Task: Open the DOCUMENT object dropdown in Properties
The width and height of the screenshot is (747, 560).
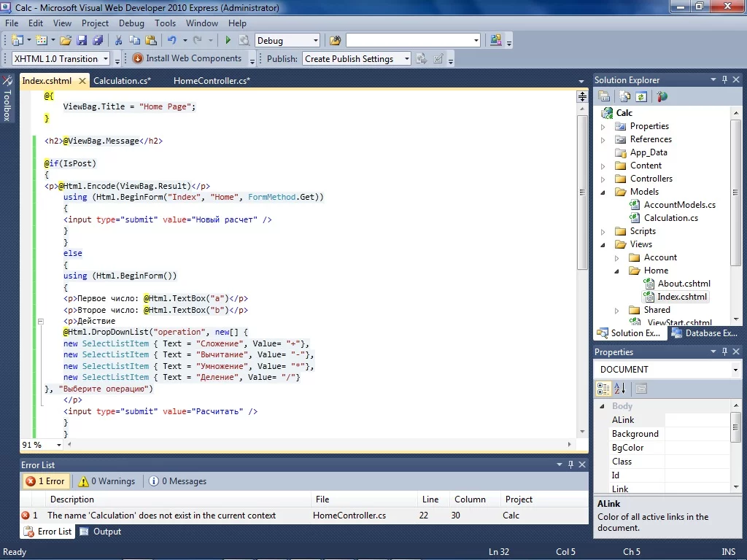Action: point(735,370)
